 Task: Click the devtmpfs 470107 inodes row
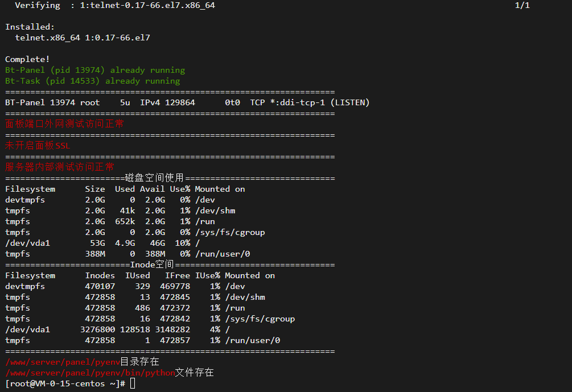[125, 286]
